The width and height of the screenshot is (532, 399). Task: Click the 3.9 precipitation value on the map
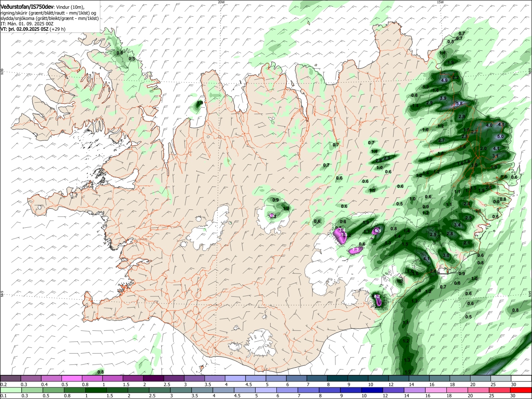tap(443, 98)
